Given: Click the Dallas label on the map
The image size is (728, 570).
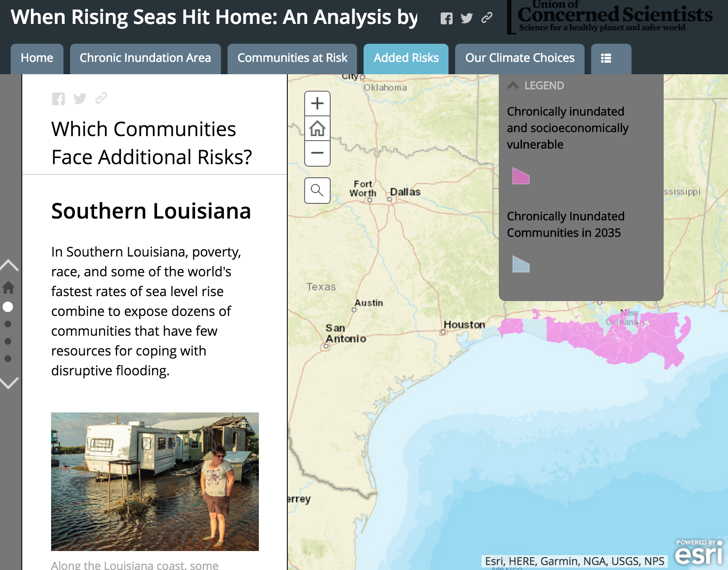Looking at the screenshot, I should [405, 192].
